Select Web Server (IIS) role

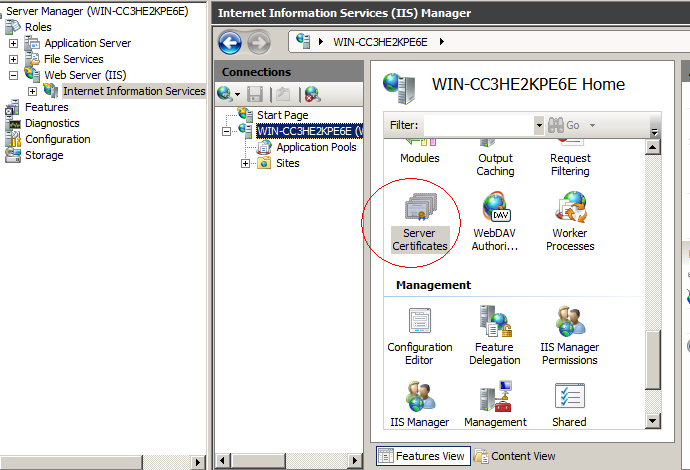tap(85, 75)
